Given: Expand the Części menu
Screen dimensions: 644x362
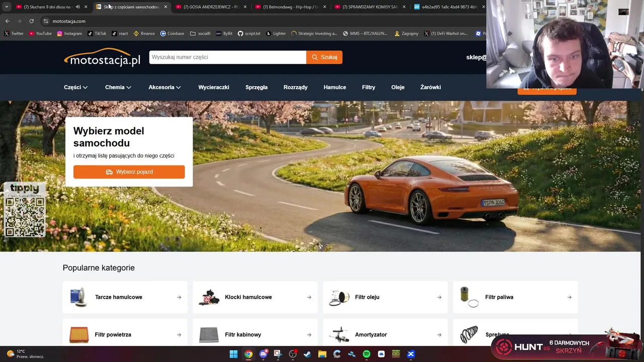Looking at the screenshot, I should [x=76, y=87].
